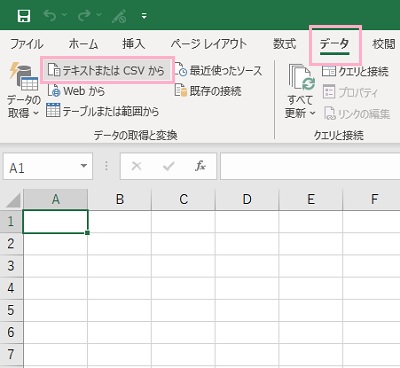Viewport: 400px width, 368px height.
Task: Select row 3 header
Action: pyautogui.click(x=11, y=266)
